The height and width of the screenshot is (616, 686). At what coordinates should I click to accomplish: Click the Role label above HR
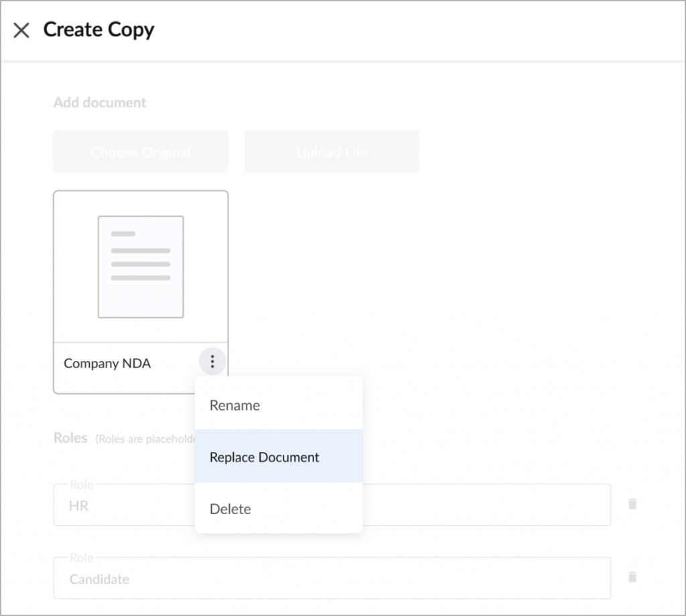pyautogui.click(x=82, y=485)
